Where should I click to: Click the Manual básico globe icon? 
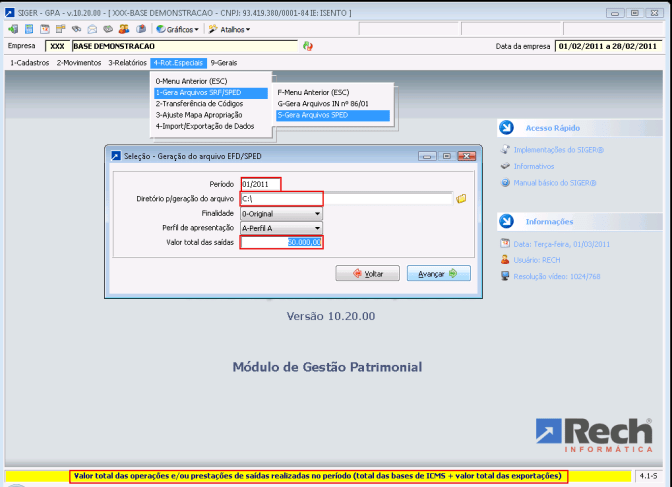click(x=505, y=183)
